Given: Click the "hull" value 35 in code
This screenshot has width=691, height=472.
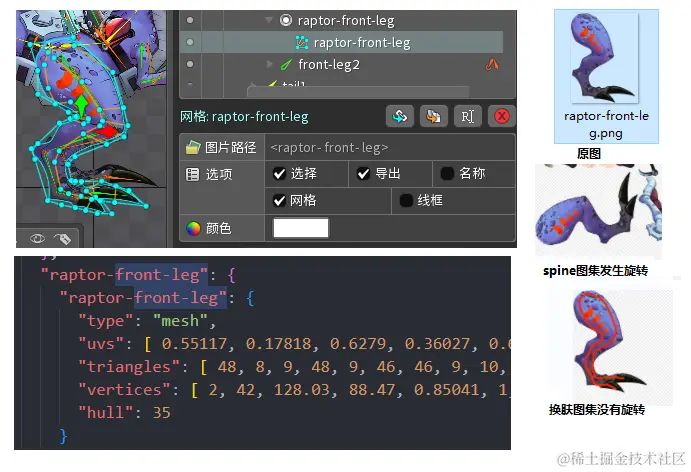Looking at the screenshot, I should coord(161,413).
